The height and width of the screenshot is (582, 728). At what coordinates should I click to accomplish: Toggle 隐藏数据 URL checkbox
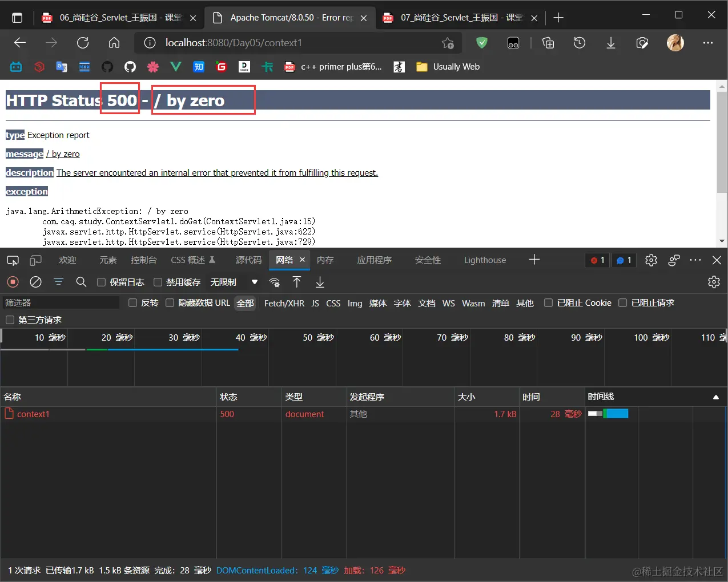170,303
